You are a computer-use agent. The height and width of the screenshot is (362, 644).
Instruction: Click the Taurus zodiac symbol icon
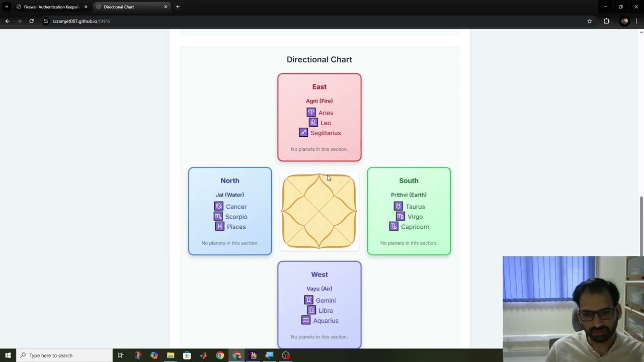(x=398, y=207)
